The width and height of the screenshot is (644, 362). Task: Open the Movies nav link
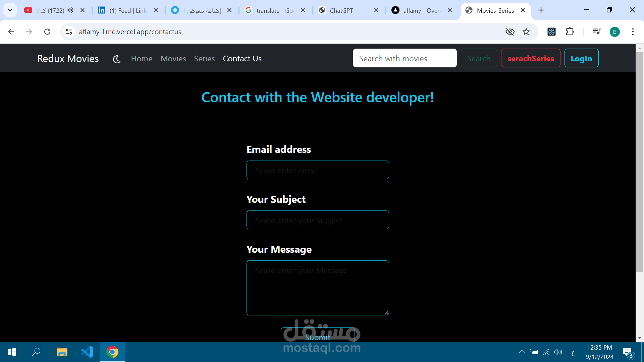pos(173,59)
